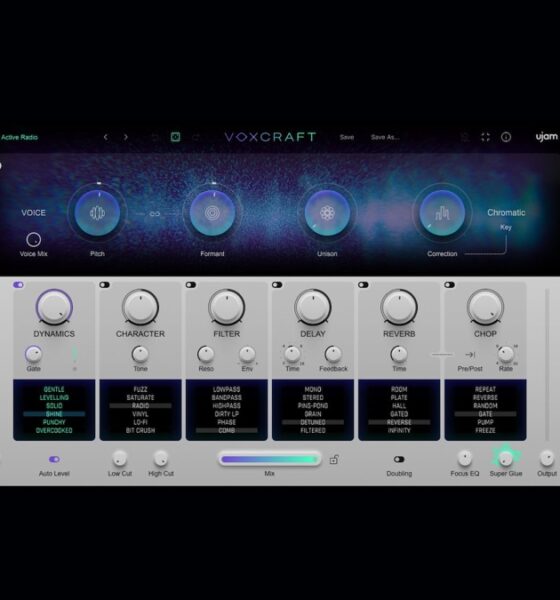
Task: Select the LOWPASS filter mode
Action: coord(226,389)
